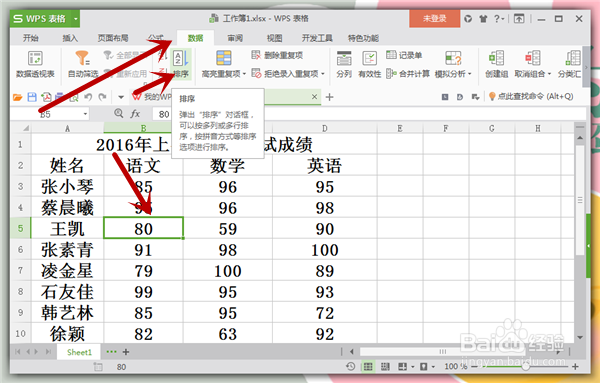Click the vertical scrollbar down arrow
The width and height of the screenshot is (600, 383).
point(580,337)
